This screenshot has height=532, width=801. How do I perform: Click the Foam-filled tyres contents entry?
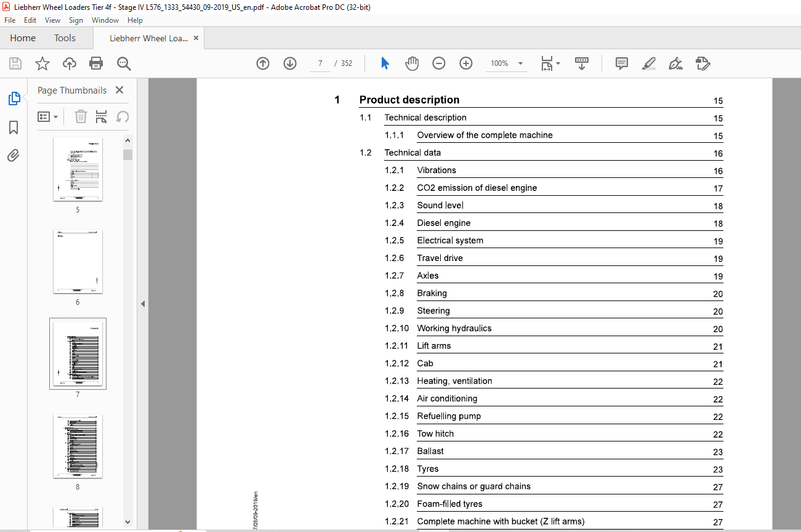tap(450, 504)
